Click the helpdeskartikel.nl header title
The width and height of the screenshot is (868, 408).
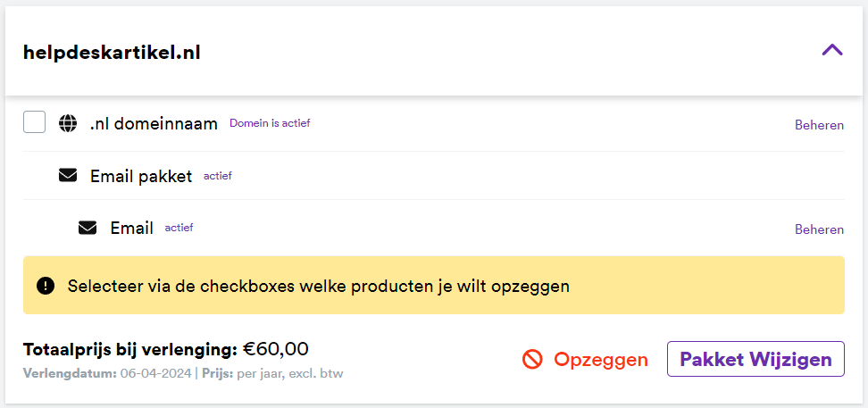pos(112,53)
